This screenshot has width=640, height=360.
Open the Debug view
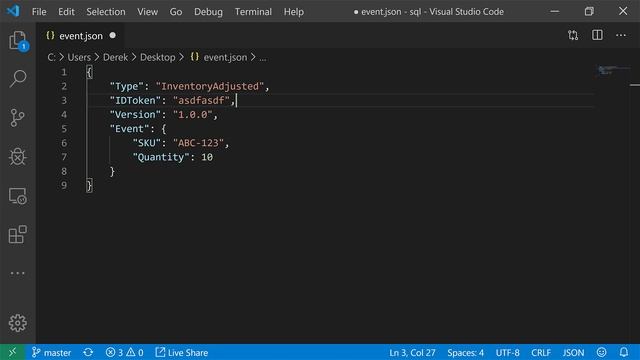(18, 157)
